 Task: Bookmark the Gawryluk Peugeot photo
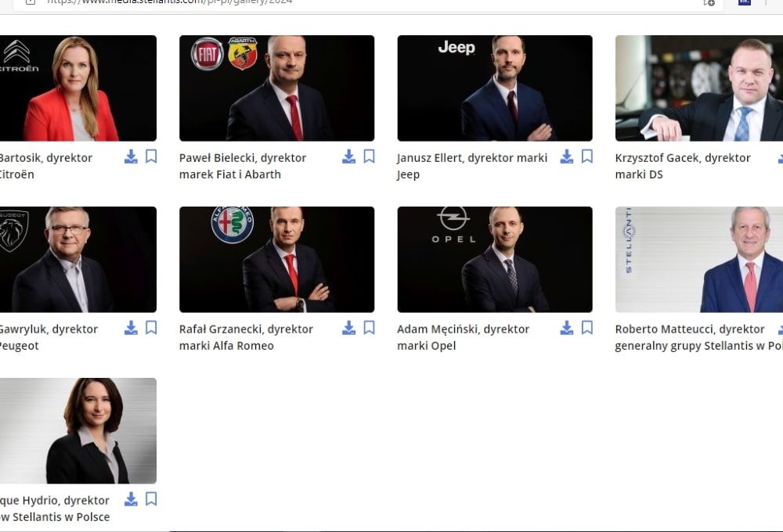(151, 329)
